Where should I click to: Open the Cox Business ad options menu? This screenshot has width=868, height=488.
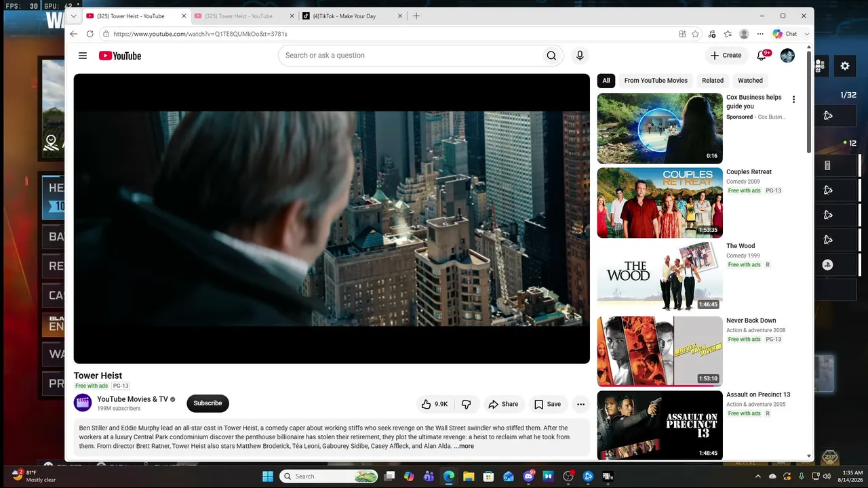tap(793, 100)
